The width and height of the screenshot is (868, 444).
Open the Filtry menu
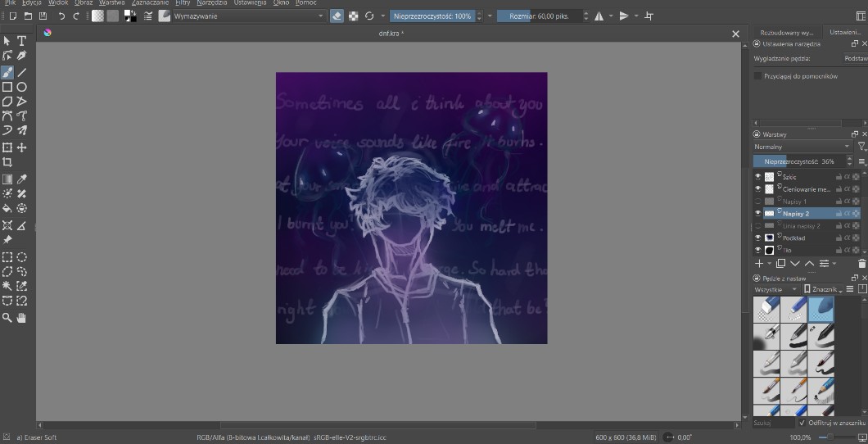183,3
